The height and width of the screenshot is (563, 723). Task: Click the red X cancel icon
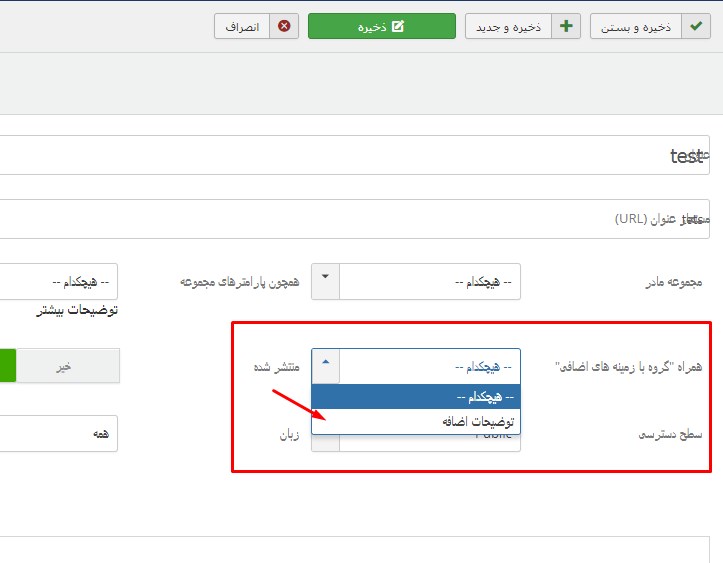[284, 26]
